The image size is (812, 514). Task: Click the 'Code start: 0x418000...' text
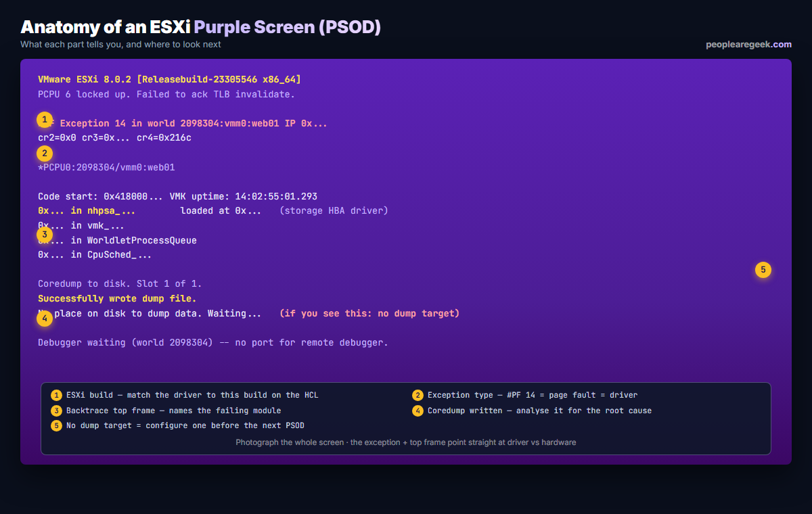click(x=100, y=196)
